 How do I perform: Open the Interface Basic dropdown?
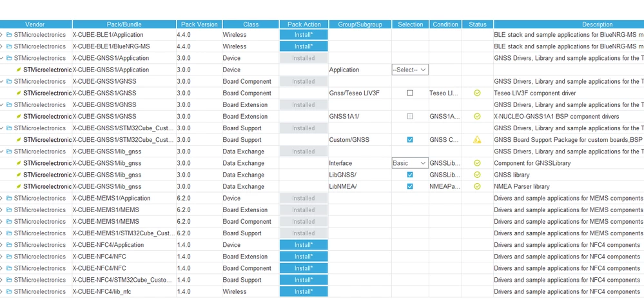pos(410,163)
